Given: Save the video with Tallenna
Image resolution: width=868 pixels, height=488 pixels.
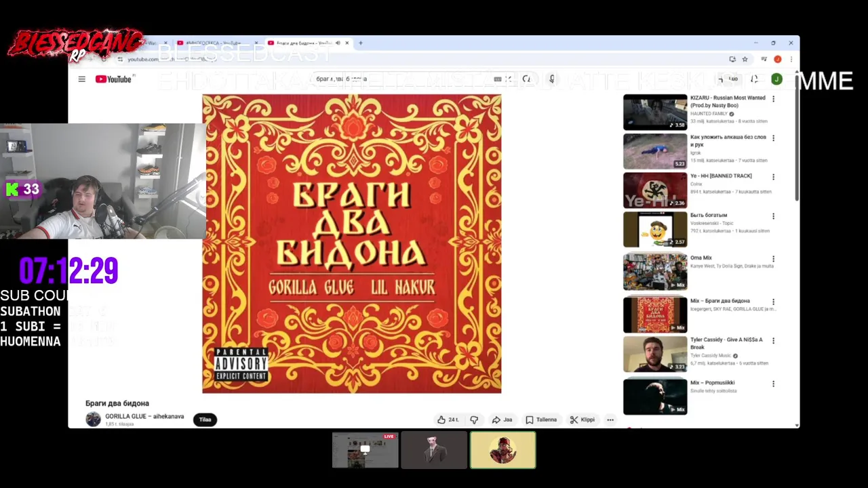Looking at the screenshot, I should click(x=541, y=420).
